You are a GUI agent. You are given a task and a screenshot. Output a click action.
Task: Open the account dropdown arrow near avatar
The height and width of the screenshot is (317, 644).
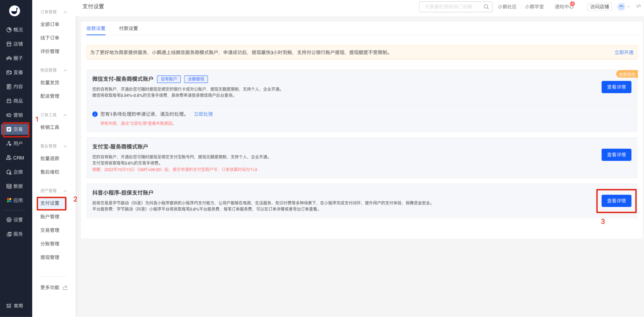coord(629,7)
